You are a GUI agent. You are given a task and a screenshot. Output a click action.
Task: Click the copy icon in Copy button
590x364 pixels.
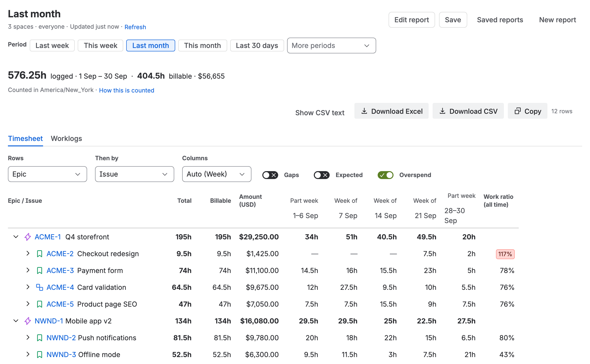coord(518,111)
